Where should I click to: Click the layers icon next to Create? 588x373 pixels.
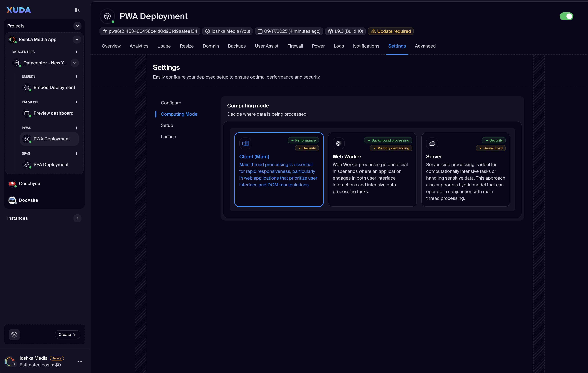tap(14, 334)
